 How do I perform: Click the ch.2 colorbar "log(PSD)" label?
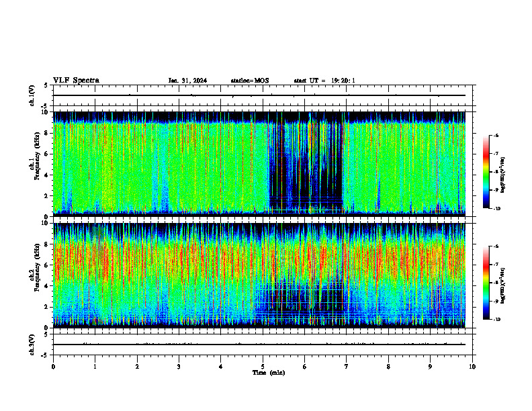[503, 286]
